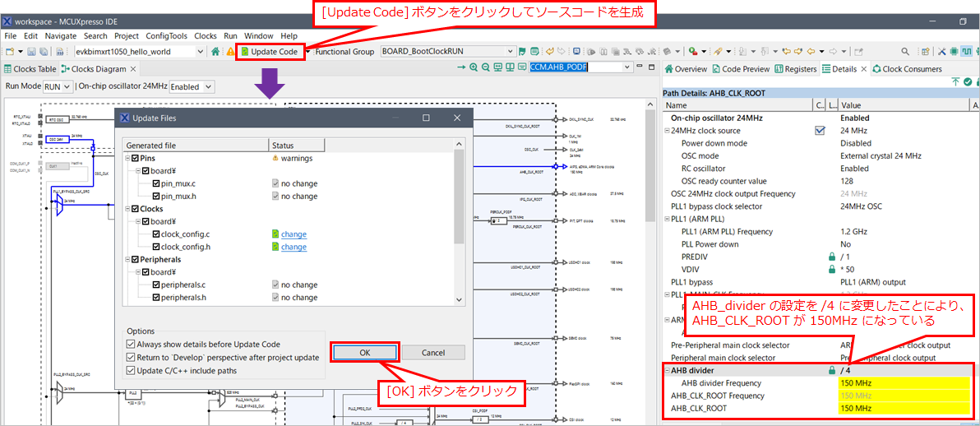The image size is (980, 426).
Task: Open the BOARD_BootClockRUN functional group dropdown
Action: point(511,51)
